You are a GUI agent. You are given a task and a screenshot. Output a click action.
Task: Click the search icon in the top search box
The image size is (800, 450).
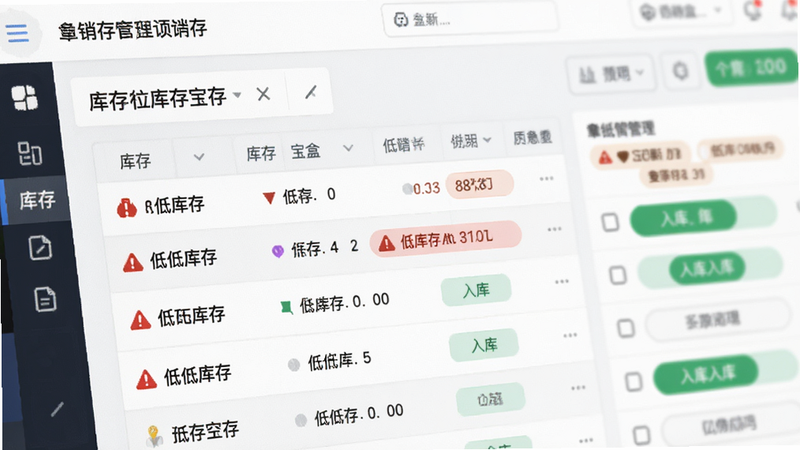[401, 19]
